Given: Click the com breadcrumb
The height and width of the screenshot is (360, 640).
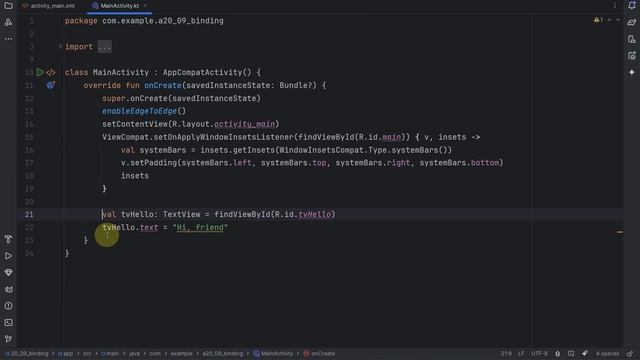Looking at the screenshot, I should (x=155, y=353).
